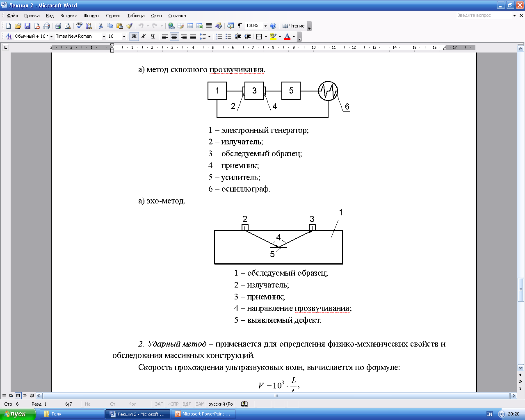Run spelling and grammar check
Screen dimensions: 525x420
point(80,26)
